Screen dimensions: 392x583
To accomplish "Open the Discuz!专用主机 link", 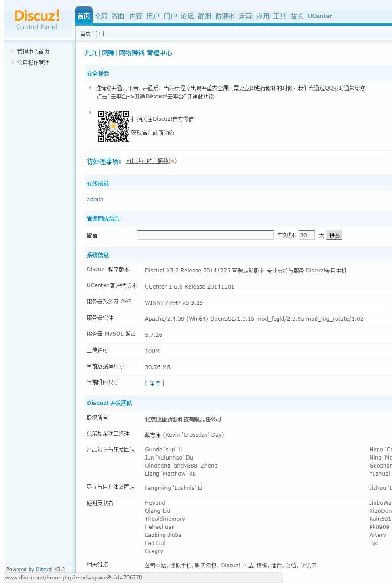I will click(x=326, y=271).
